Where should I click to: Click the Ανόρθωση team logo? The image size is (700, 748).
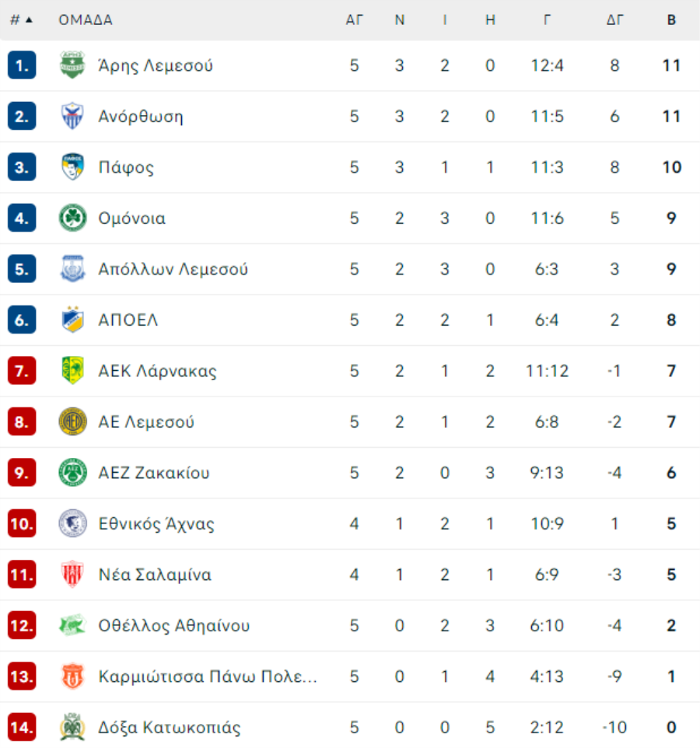pos(72,116)
